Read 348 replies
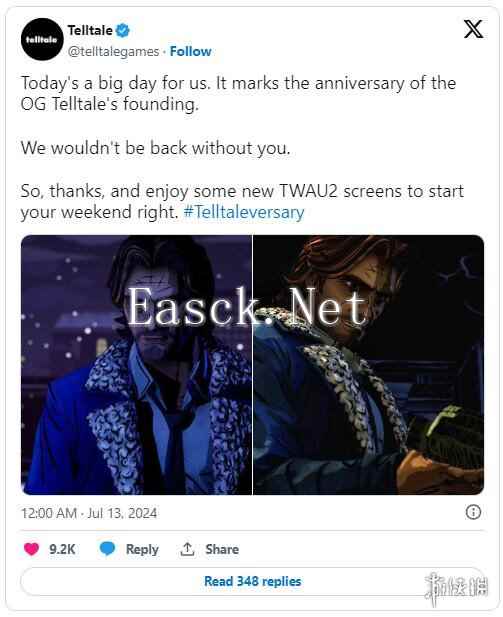The image size is (503, 617). (x=252, y=581)
